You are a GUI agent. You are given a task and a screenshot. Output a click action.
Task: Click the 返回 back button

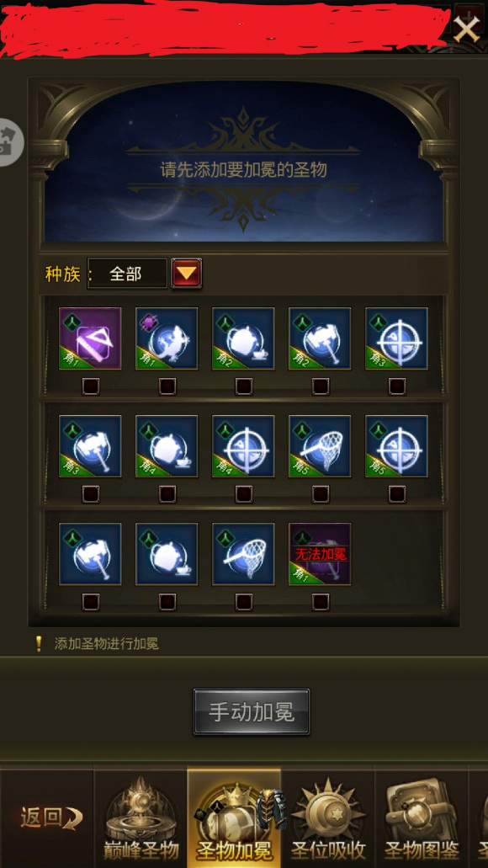(49, 817)
